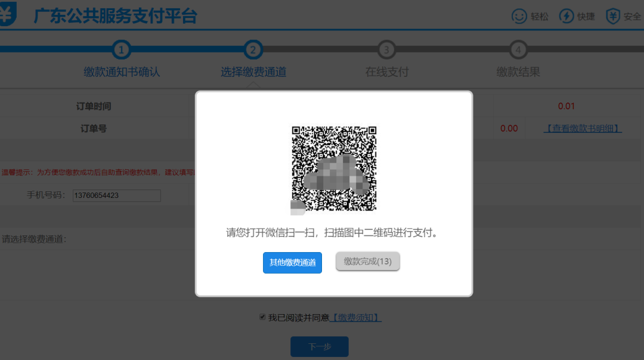Click the 安全 shield icon
The width and height of the screenshot is (644, 360).
pos(612,16)
